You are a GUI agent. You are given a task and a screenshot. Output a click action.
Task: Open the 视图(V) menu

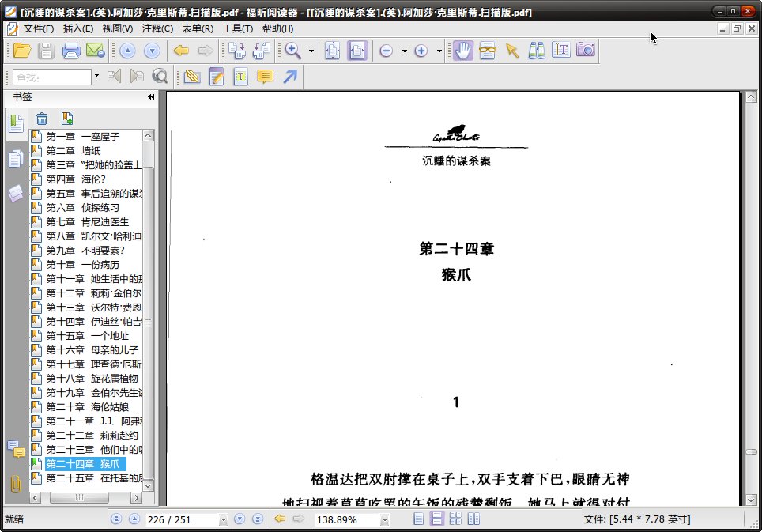117,28
